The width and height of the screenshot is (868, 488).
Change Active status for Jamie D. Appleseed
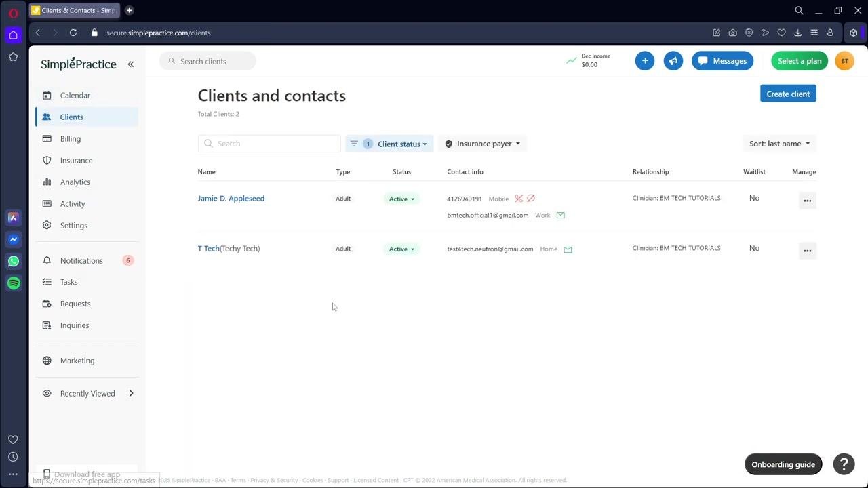tap(401, 199)
